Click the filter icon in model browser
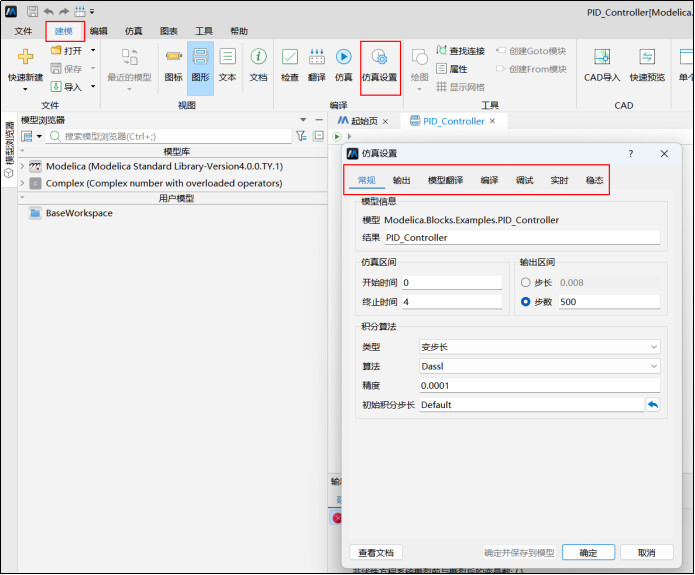Viewport: 695px width, 575px height. [x=301, y=136]
